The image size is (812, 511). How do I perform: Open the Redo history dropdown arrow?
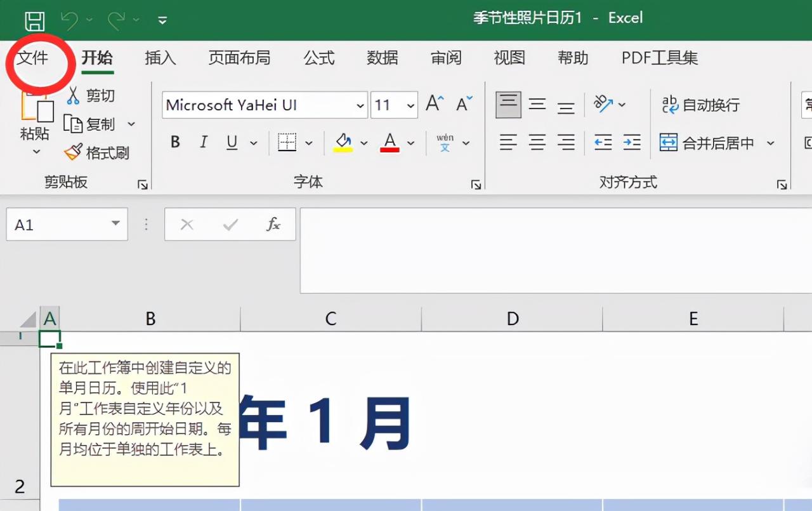[136, 20]
